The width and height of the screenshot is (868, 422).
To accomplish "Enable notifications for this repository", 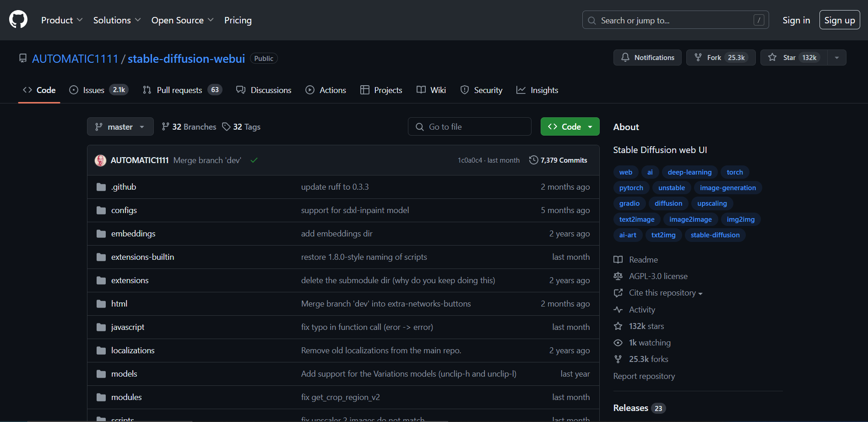I will [647, 57].
